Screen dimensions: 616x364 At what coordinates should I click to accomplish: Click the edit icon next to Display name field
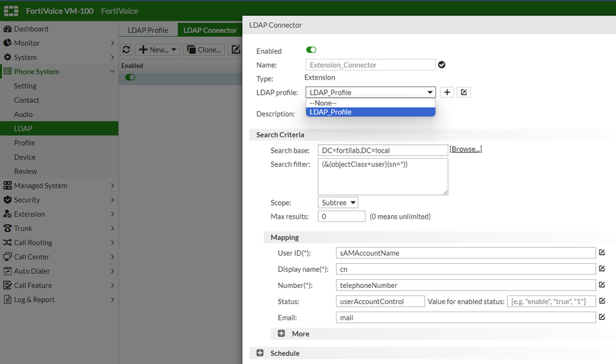coord(602,269)
